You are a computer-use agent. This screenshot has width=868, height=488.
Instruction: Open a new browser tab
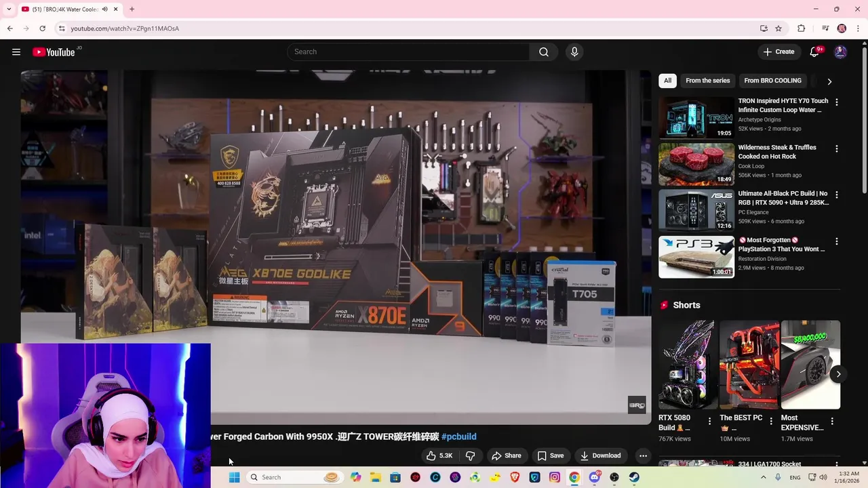tap(132, 9)
